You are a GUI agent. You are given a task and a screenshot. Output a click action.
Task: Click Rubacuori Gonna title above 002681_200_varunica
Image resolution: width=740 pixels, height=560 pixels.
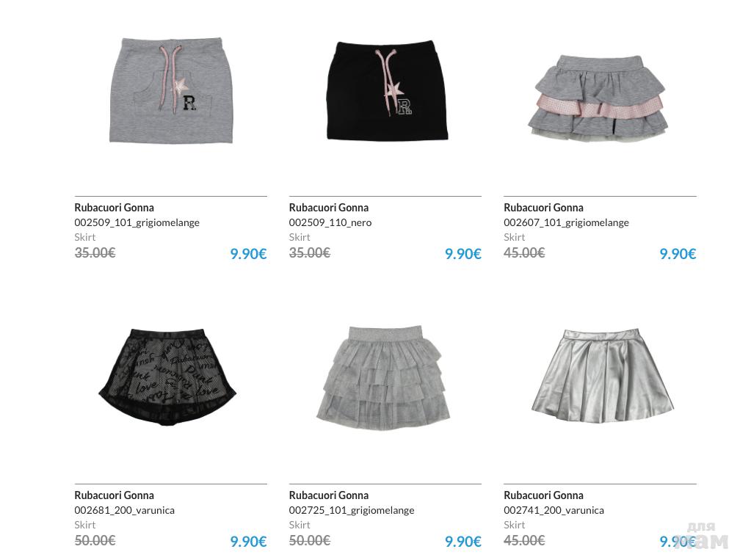pos(115,495)
